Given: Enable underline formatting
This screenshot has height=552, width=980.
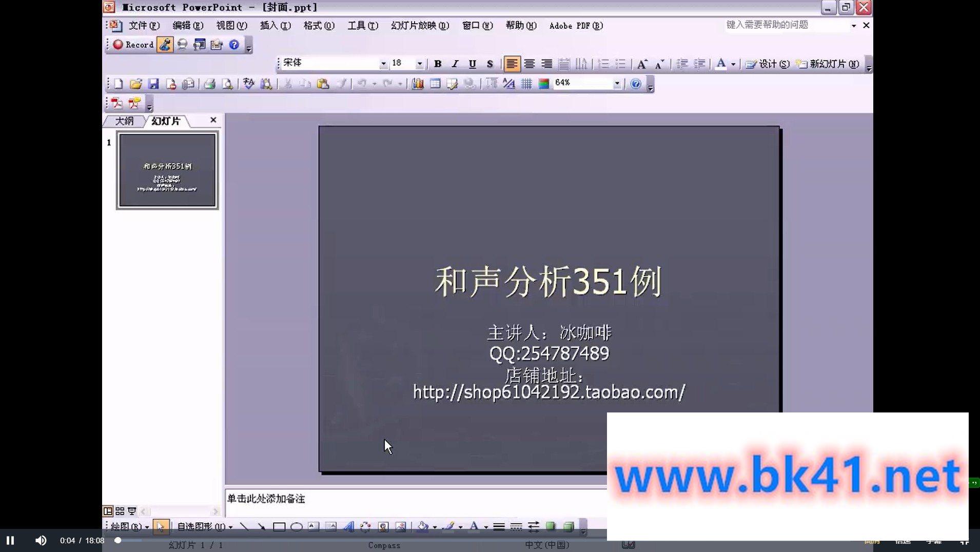Looking at the screenshot, I should (x=472, y=64).
